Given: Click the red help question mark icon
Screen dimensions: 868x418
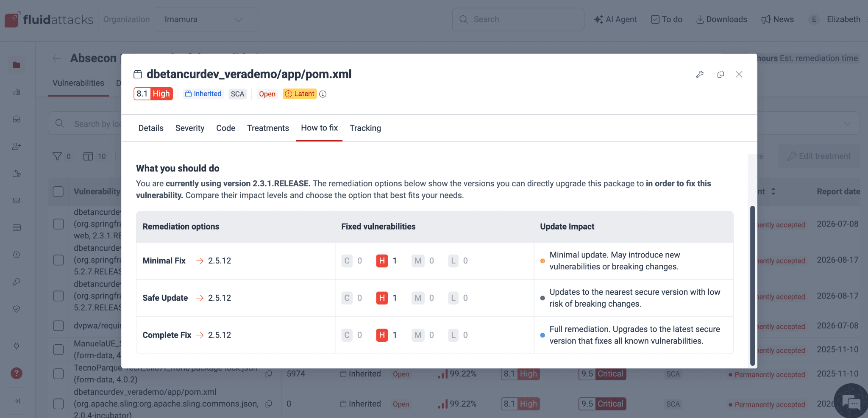Looking at the screenshot, I should point(17,373).
